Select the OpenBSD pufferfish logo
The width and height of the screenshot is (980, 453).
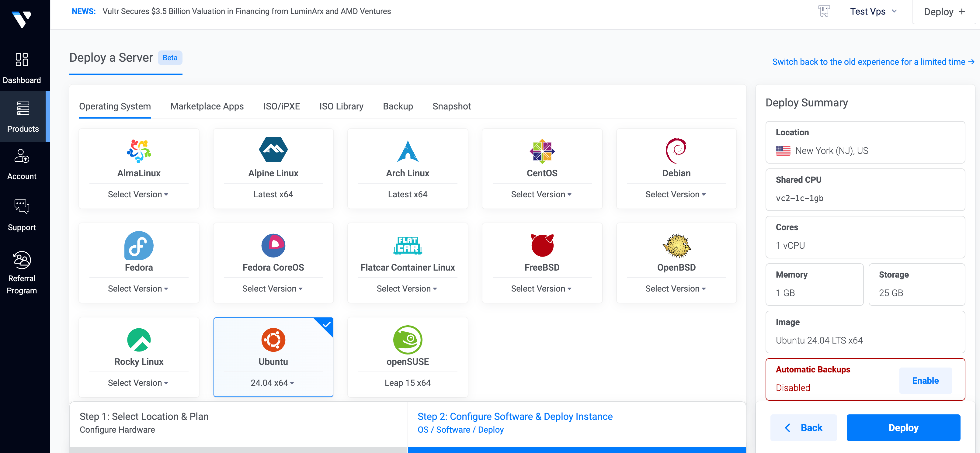pyautogui.click(x=676, y=245)
